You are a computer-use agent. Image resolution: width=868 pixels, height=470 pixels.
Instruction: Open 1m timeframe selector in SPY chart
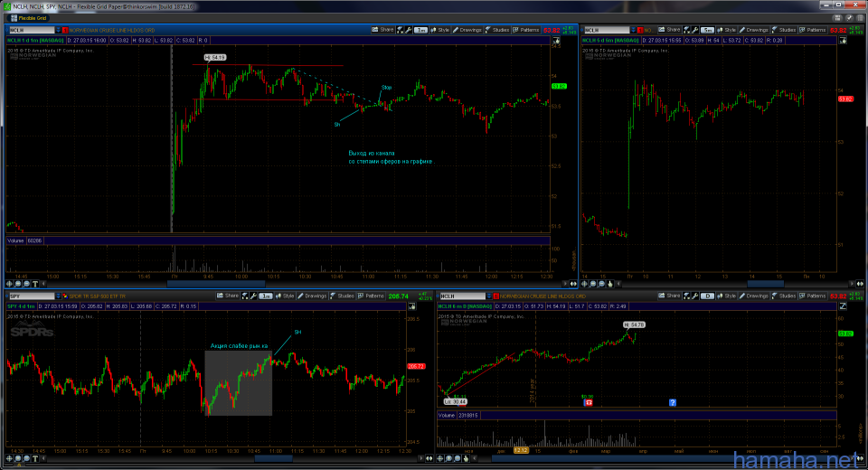click(x=266, y=296)
